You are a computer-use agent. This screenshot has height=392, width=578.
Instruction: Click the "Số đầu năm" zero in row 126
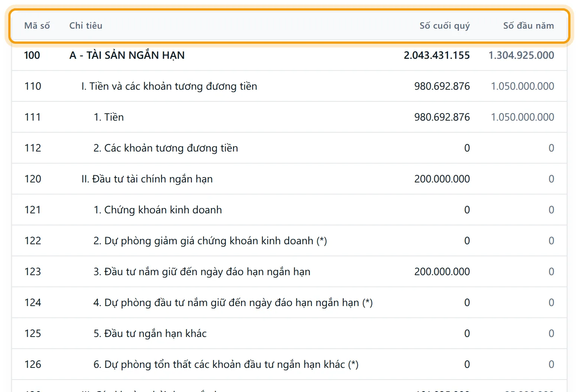point(551,364)
